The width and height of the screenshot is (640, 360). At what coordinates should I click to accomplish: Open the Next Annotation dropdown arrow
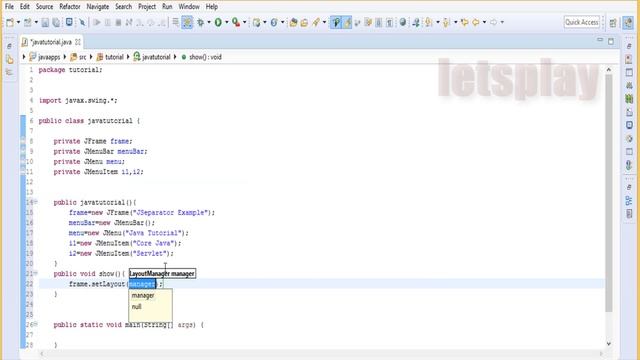[438, 22]
